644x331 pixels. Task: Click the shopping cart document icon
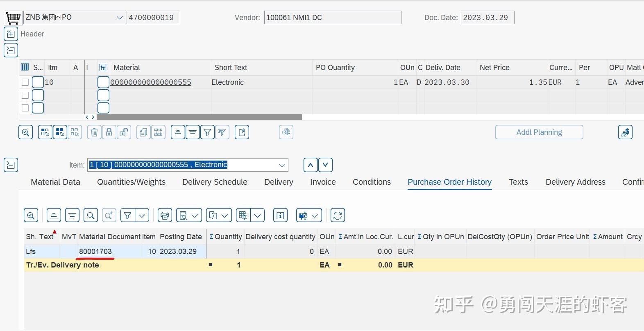point(13,18)
